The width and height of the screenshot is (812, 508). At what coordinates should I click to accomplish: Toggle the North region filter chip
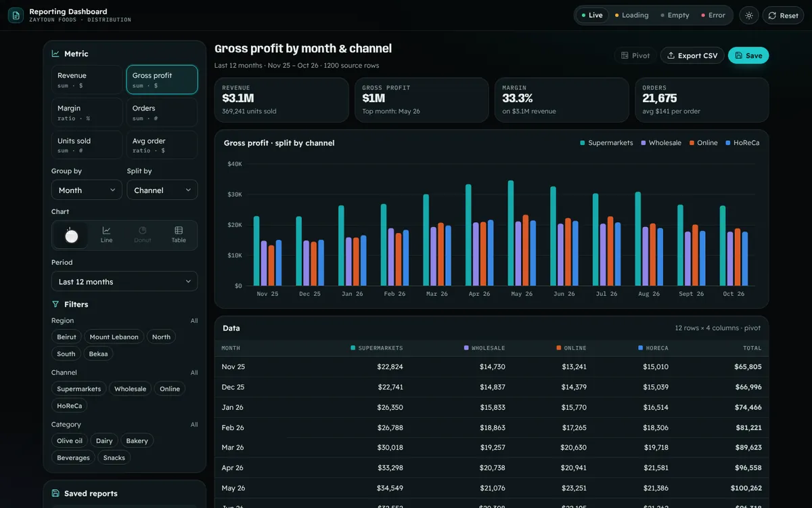click(x=161, y=337)
